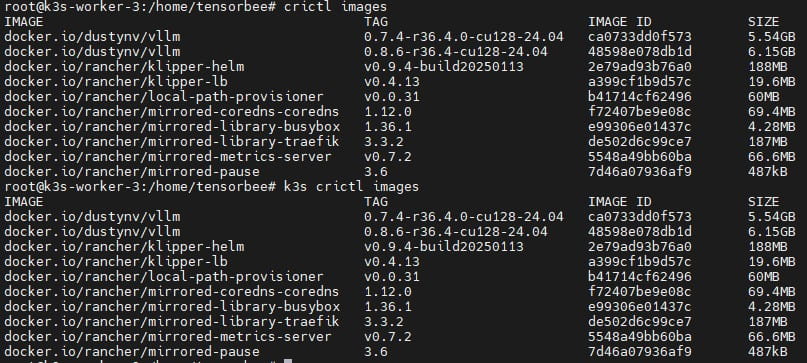Click tag 0.7.4-r36.4.0-cu128-24.04 in first listing
Viewport: 807px width, 363px height.
[464, 37]
